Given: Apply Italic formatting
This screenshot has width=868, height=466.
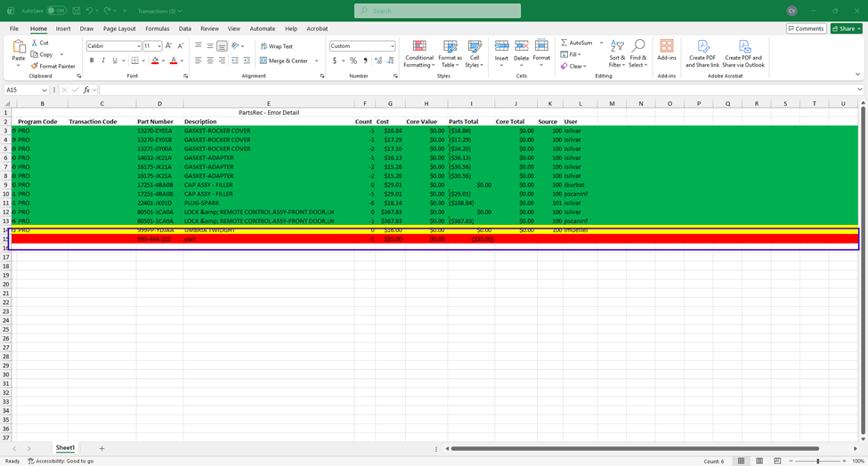Looking at the screenshot, I should [x=103, y=60].
